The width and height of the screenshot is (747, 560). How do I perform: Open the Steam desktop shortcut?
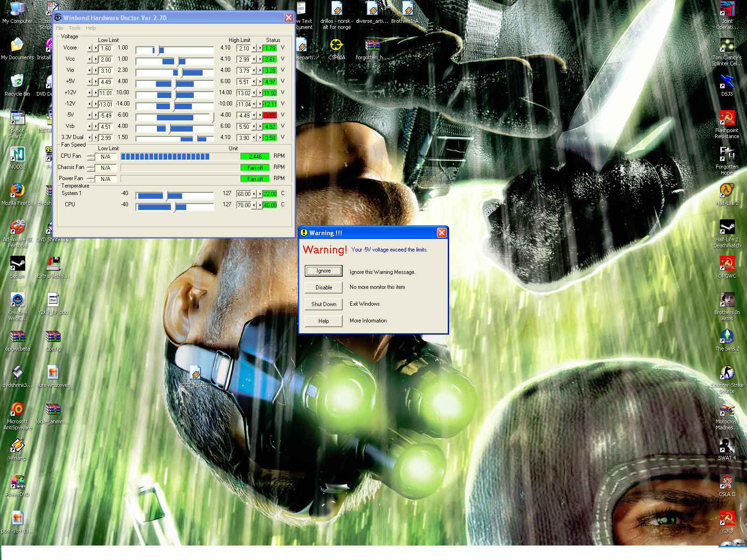[17, 267]
